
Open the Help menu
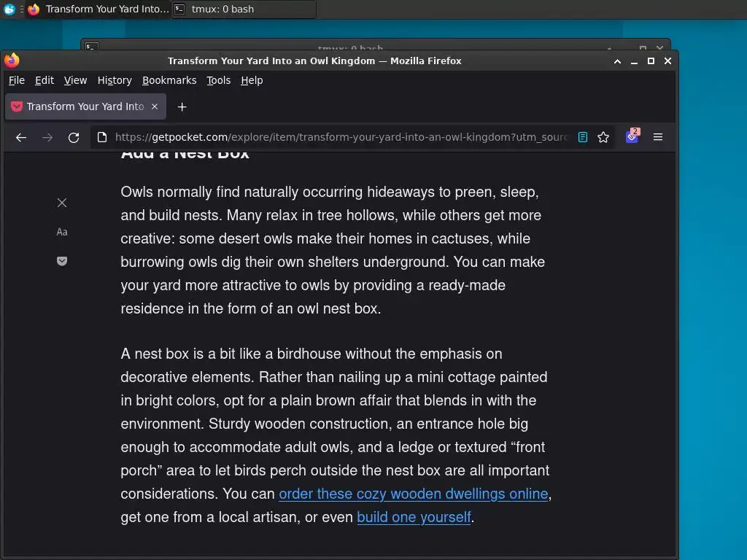[252, 80]
